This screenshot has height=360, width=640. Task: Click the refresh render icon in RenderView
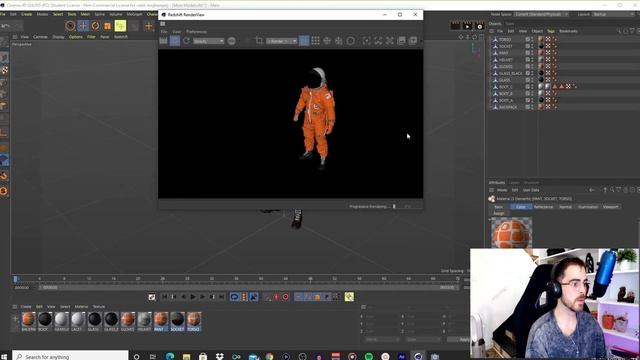[x=186, y=41]
